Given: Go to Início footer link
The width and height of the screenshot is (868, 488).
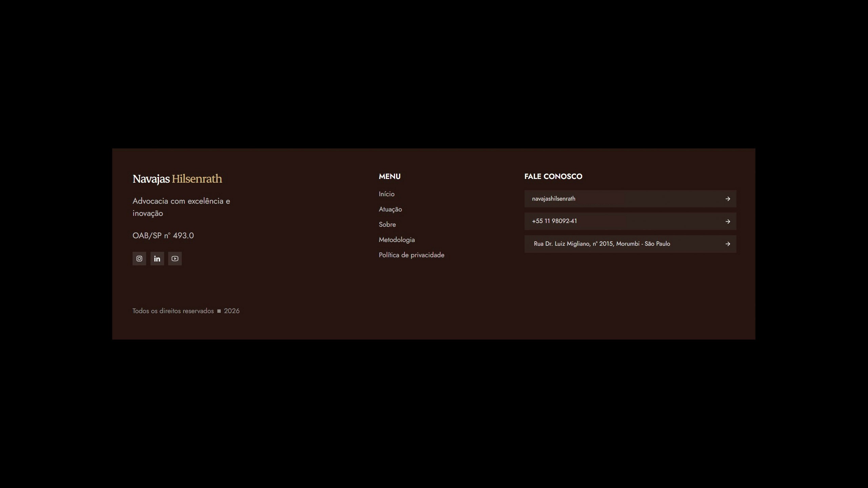Looking at the screenshot, I should tap(387, 194).
